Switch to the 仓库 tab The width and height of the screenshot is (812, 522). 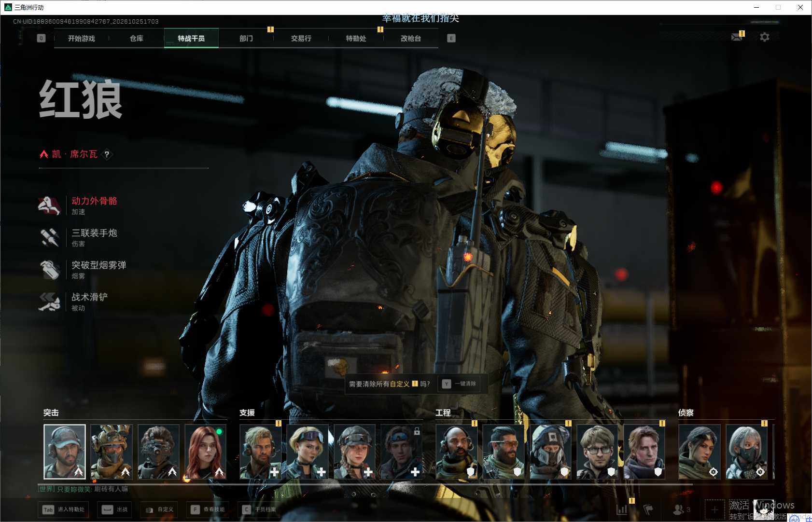137,38
